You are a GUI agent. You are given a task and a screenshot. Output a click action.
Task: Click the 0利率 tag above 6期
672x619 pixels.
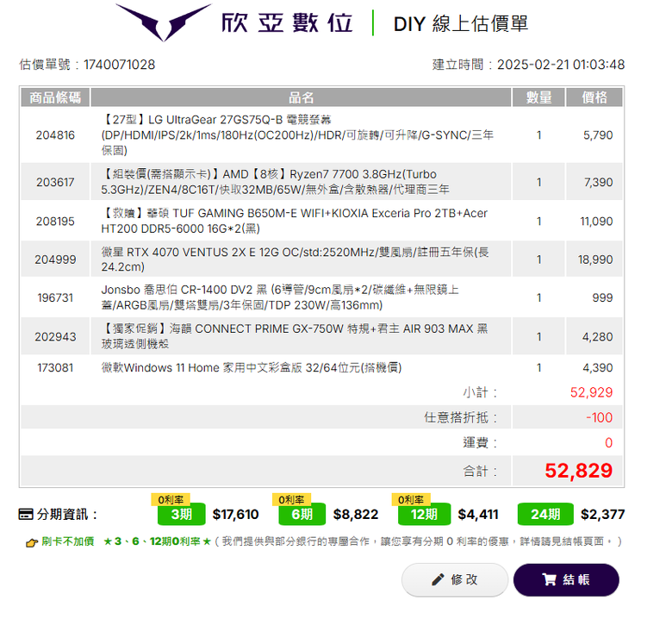tap(291, 500)
